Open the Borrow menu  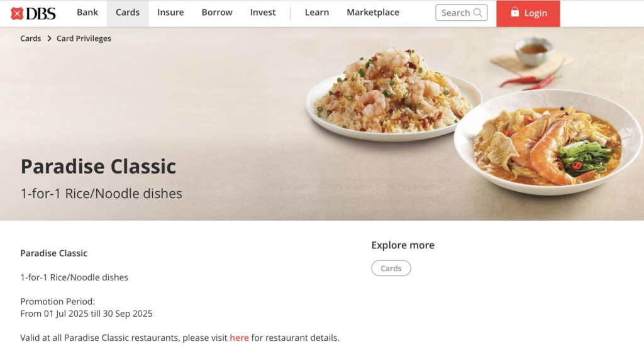point(217,13)
